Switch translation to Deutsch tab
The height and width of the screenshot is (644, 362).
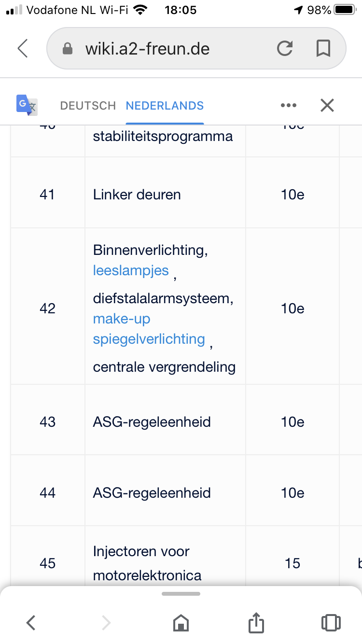[88, 106]
